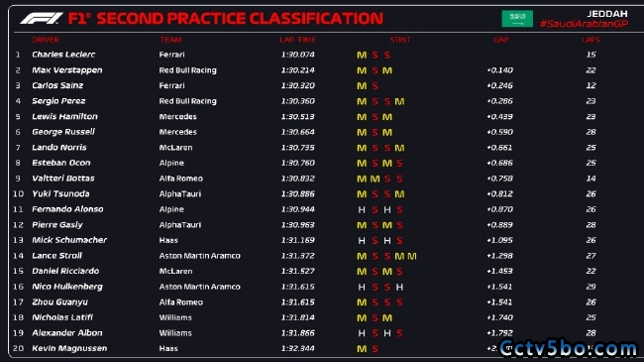Viewport: 644px width, 362px height.
Task: Click Hulkenberg's final H tyre icon
Action: click(399, 288)
